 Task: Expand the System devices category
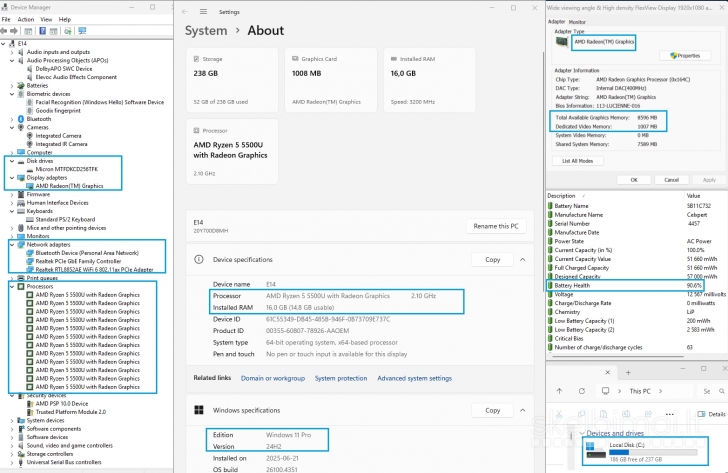12,420
